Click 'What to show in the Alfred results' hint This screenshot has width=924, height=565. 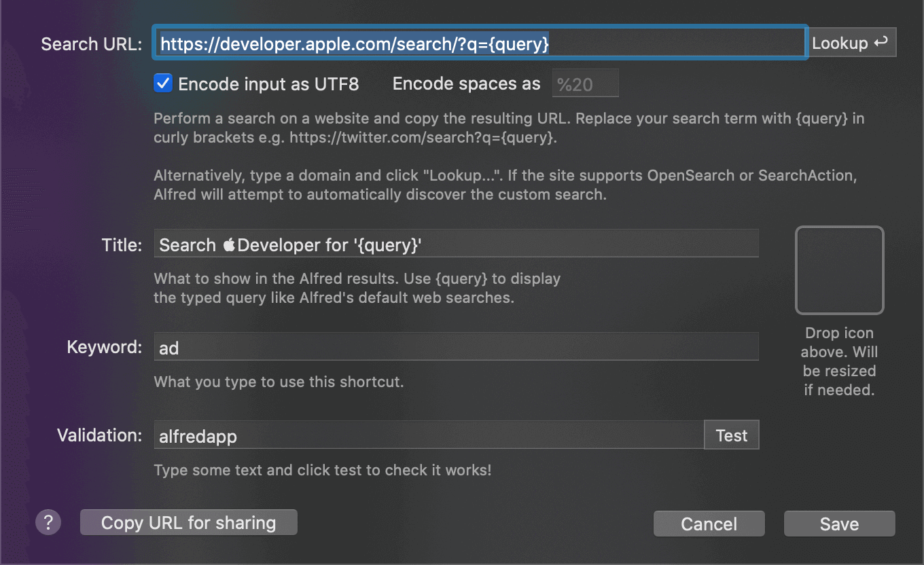357,288
